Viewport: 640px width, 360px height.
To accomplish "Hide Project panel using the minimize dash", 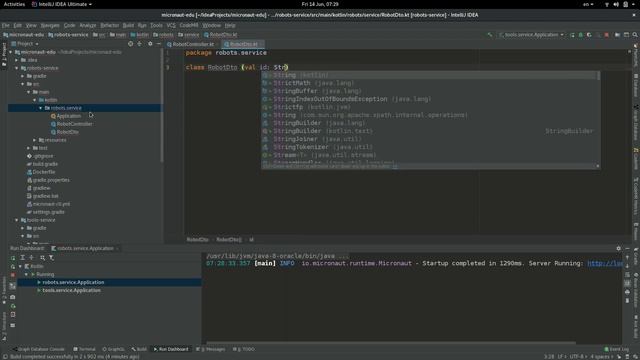I will click(x=159, y=44).
